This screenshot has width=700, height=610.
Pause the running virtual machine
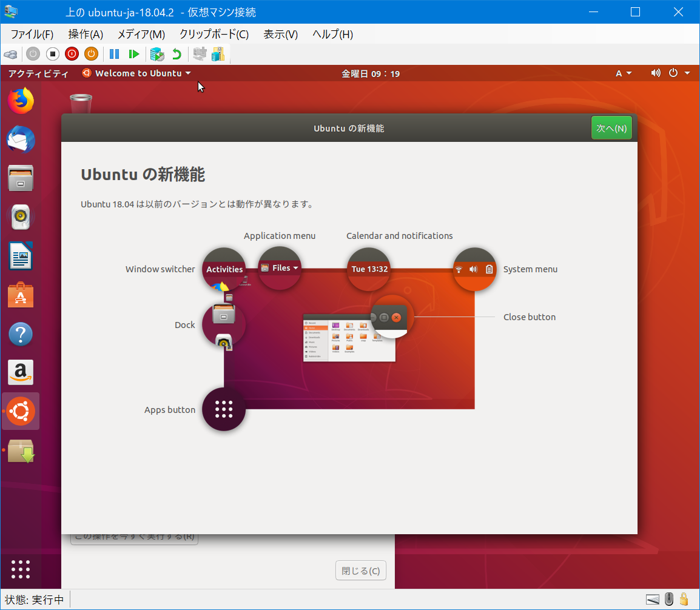coord(114,54)
